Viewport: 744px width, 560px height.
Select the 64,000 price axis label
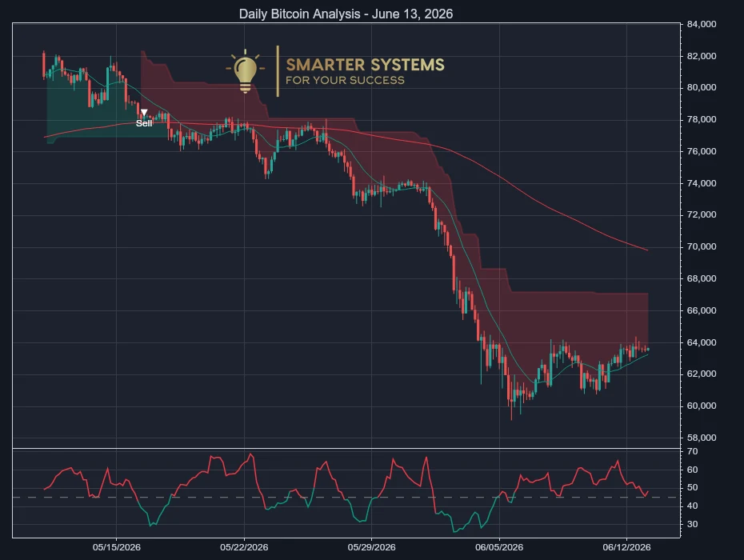click(x=702, y=342)
